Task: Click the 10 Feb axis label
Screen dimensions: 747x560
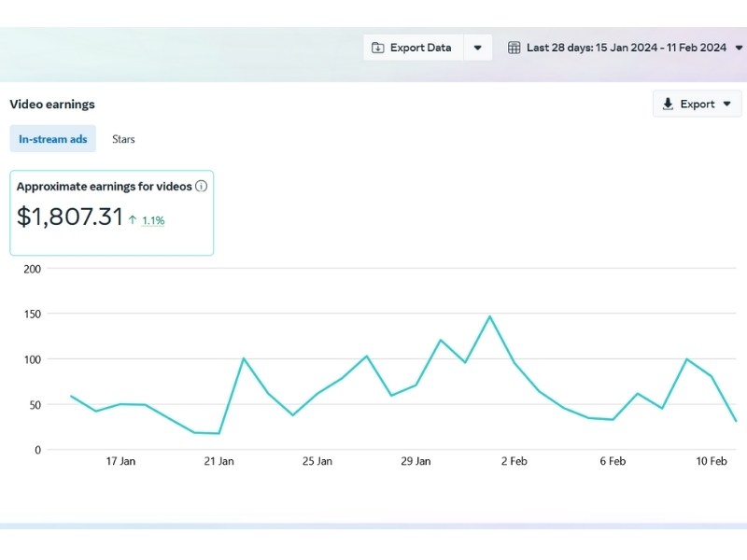Action: [x=712, y=461]
